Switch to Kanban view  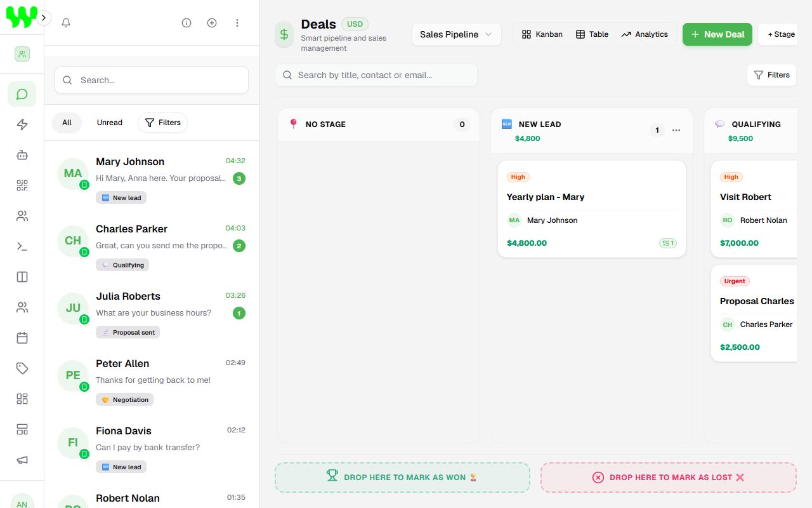pyautogui.click(x=542, y=34)
